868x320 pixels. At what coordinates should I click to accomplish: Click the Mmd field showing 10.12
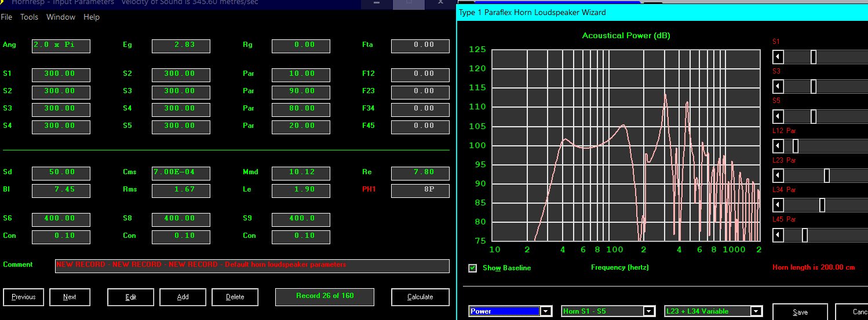pyautogui.click(x=301, y=173)
